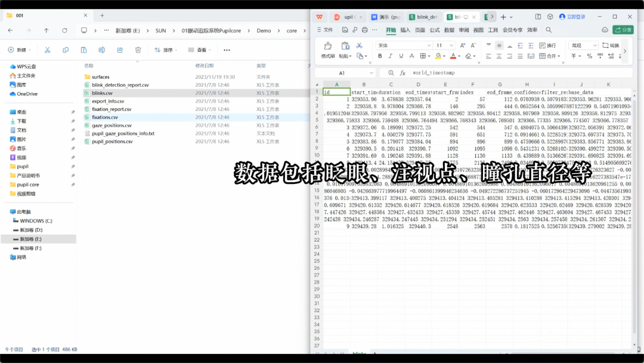Click the Rename icon in File Explorer toolbar
Viewport: 644px width, 363px height.
(x=102, y=50)
